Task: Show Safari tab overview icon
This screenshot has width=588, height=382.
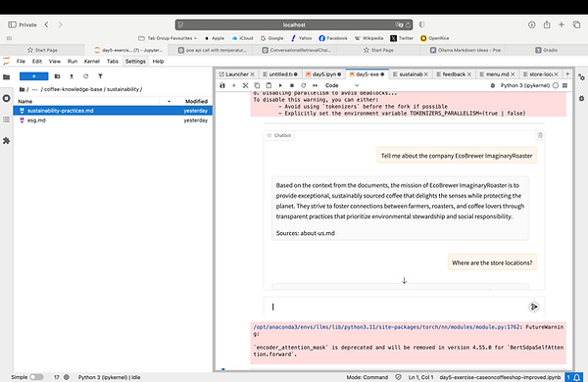Action: point(576,24)
